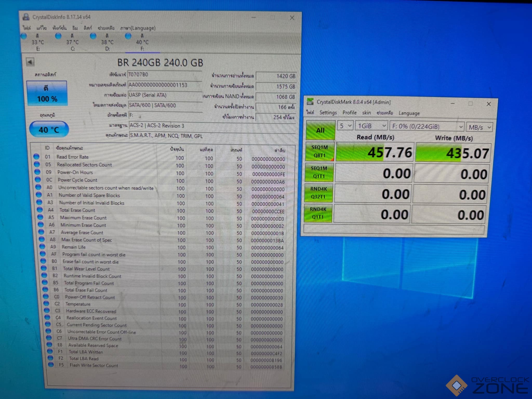
Task: Run the RND4K Q1T1 test
Action: point(318,213)
